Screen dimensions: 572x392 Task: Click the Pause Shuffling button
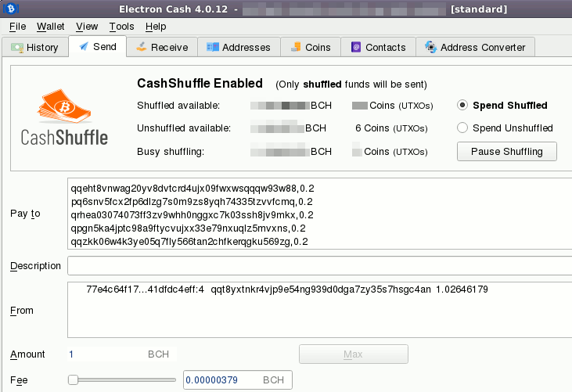[507, 151]
